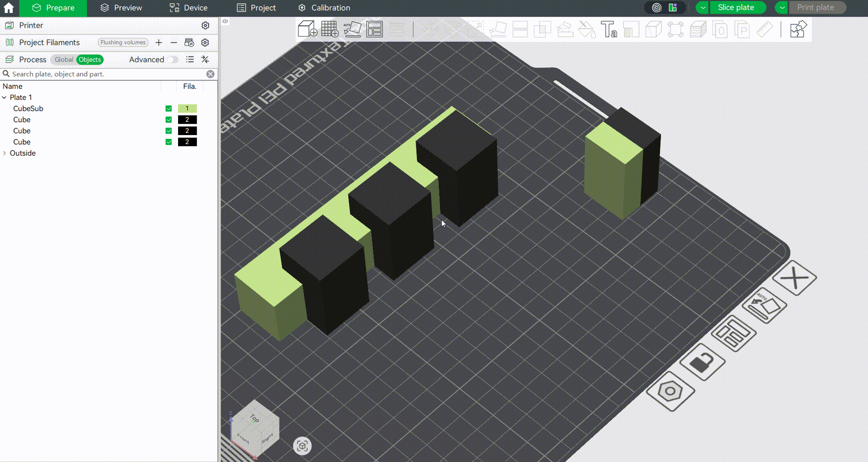868x462 pixels.
Task: Select the Measure ruler tool
Action: (765, 29)
